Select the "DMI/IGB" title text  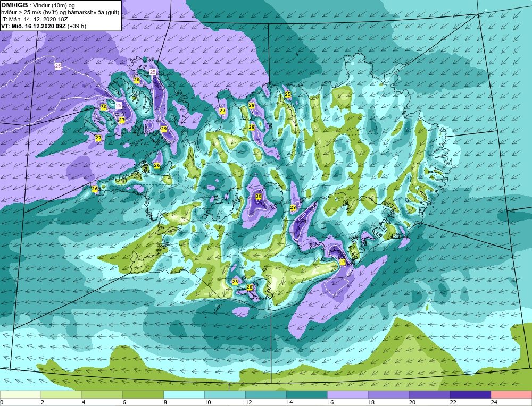coord(14,5)
